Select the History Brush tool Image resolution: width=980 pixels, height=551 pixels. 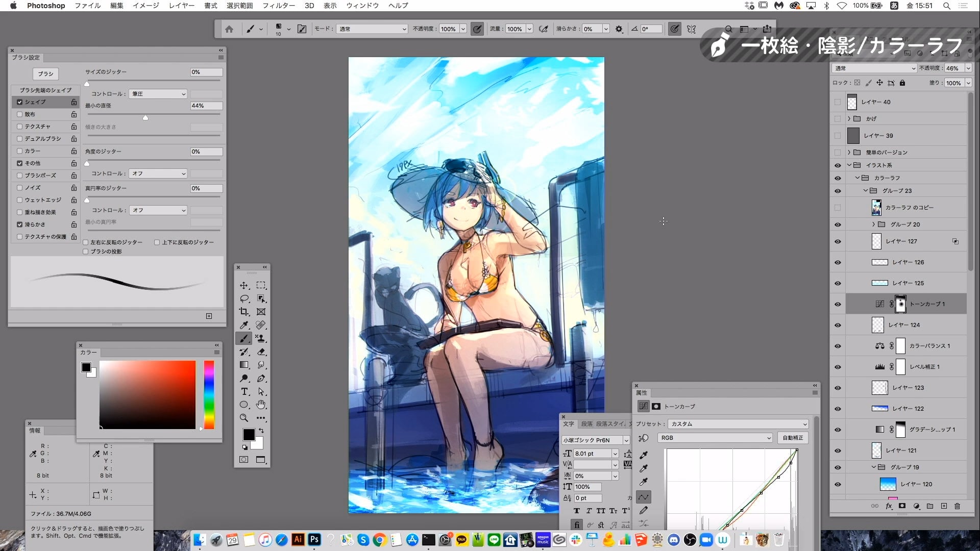[x=244, y=352]
